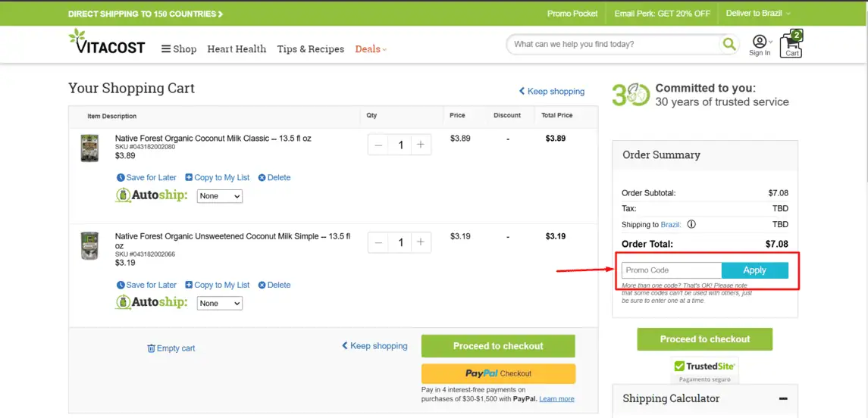Click SKU #043182002066 text
868x418 pixels.
click(x=145, y=254)
